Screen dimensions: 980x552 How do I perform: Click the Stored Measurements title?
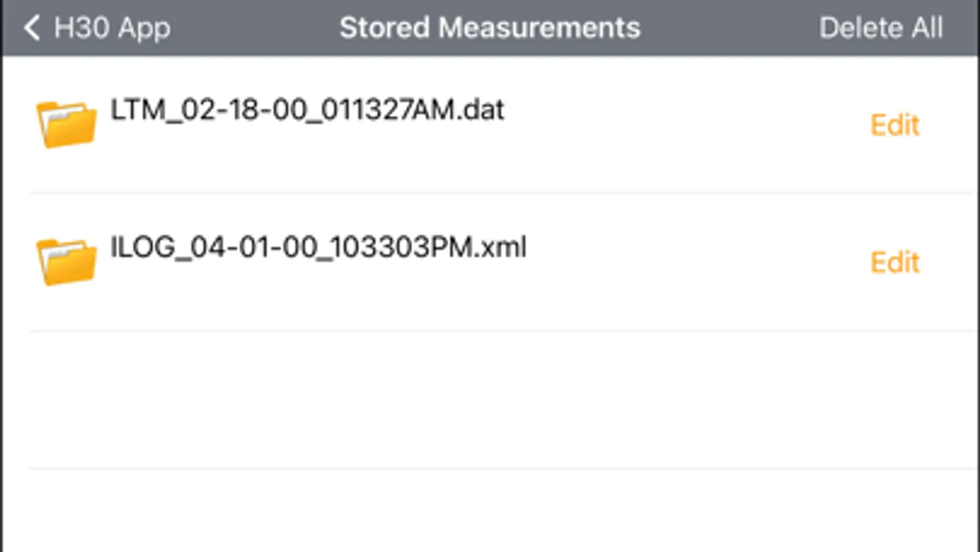(490, 28)
